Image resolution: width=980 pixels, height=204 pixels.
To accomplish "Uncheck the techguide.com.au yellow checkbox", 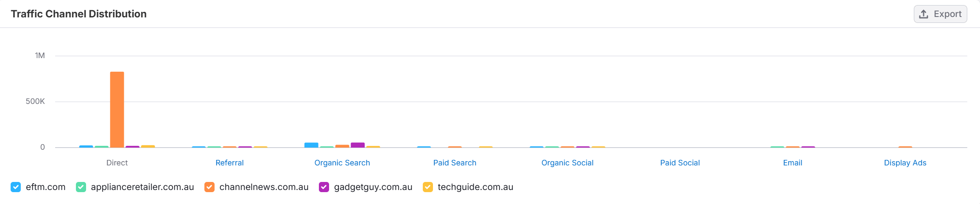I will click(428, 187).
